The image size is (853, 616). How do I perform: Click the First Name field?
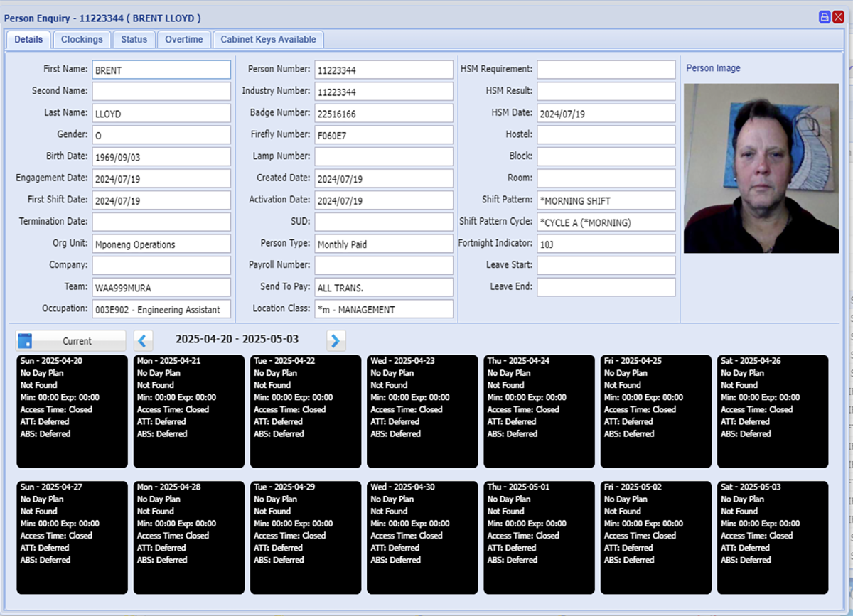(161, 70)
